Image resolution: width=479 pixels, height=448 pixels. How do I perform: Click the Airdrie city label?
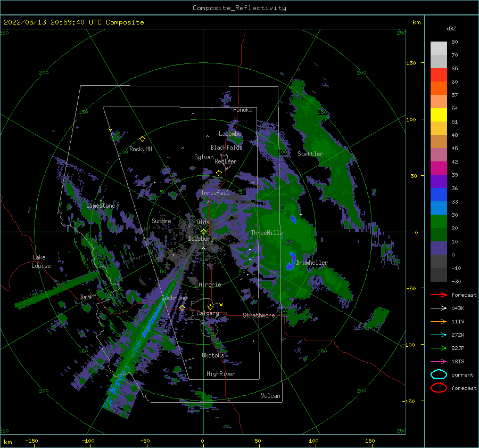pyautogui.click(x=210, y=284)
